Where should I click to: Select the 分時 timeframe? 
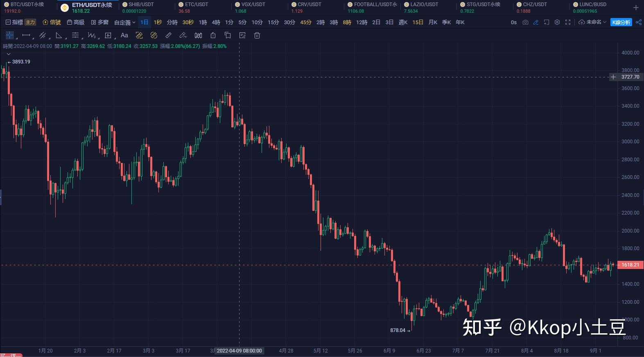click(x=172, y=22)
